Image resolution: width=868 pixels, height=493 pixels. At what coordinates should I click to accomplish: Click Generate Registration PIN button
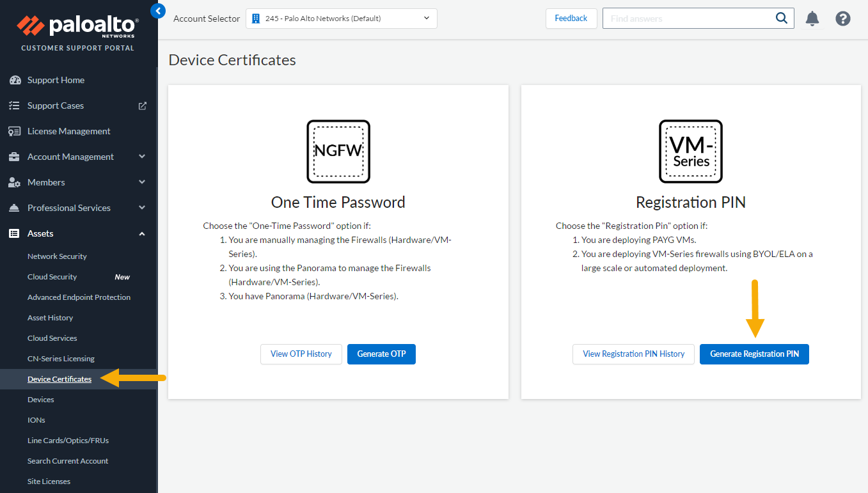pyautogui.click(x=754, y=354)
